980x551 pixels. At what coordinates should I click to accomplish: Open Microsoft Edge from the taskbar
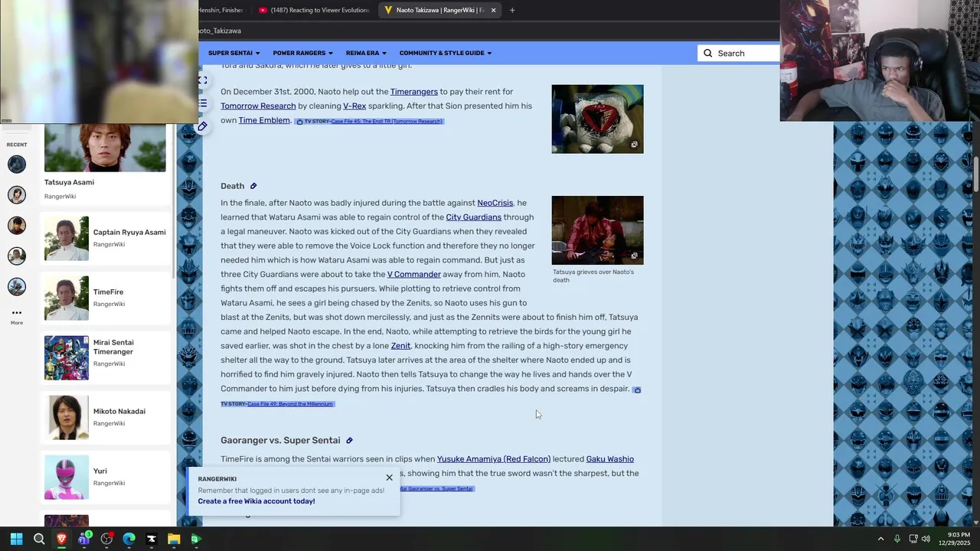129,539
